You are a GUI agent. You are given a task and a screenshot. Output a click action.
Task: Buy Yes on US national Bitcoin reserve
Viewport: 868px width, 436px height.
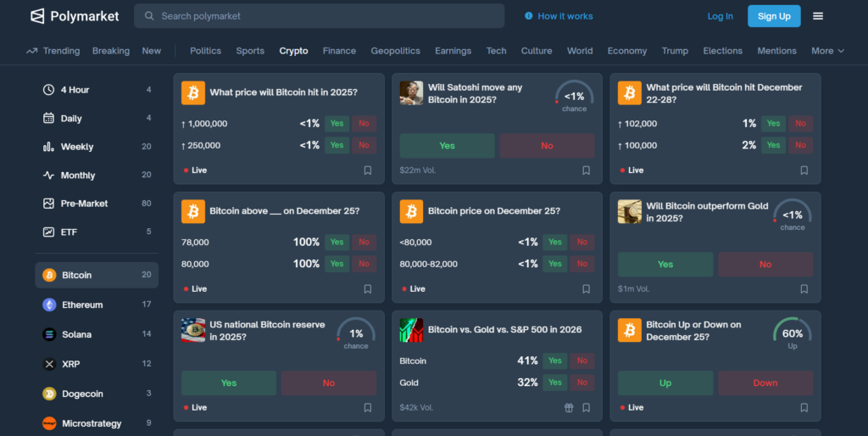pyautogui.click(x=229, y=383)
